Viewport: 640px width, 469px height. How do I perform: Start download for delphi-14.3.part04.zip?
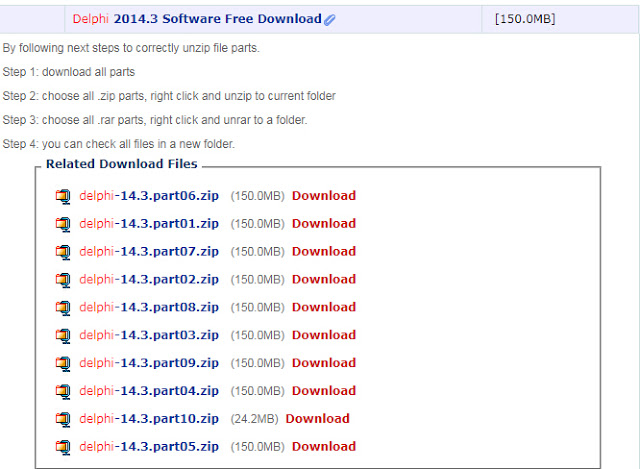(x=323, y=391)
